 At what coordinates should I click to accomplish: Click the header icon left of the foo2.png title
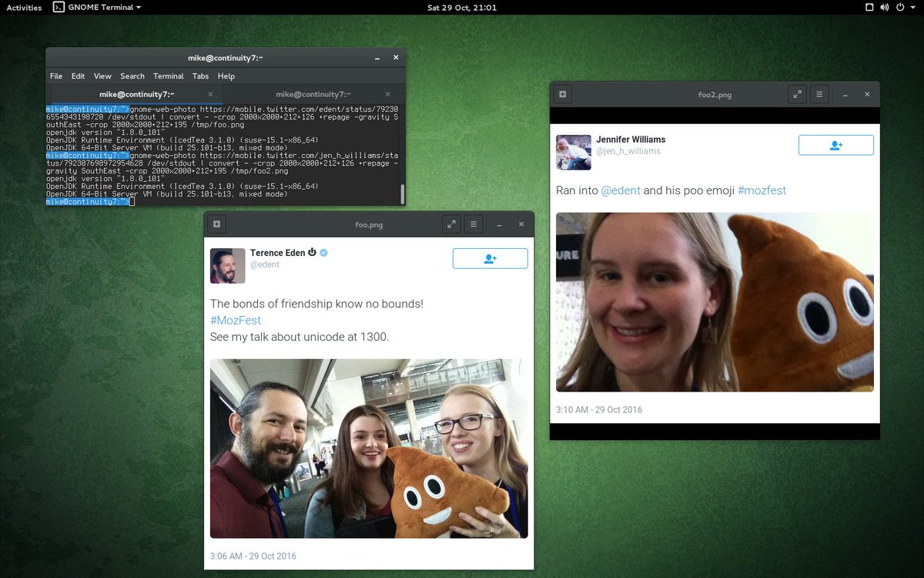(563, 94)
